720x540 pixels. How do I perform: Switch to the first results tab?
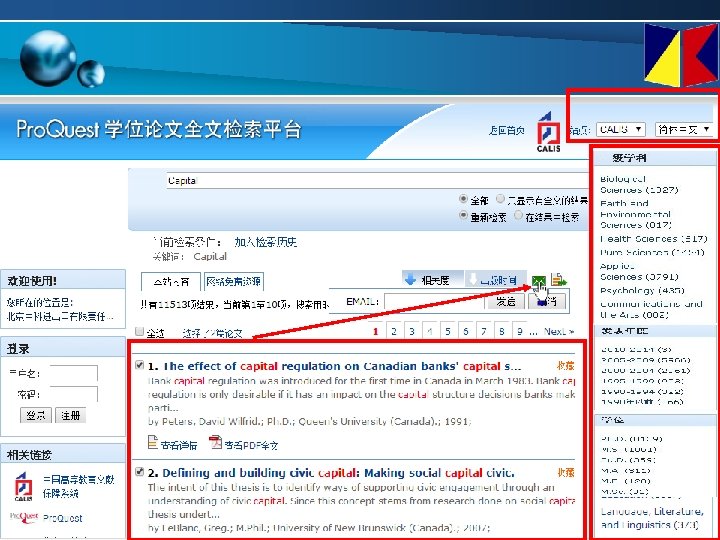tap(171, 281)
